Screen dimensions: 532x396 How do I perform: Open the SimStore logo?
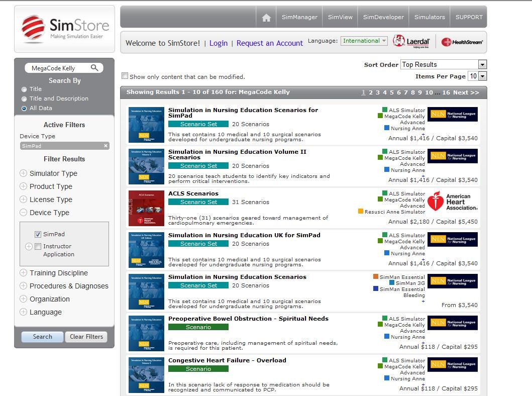coord(64,29)
